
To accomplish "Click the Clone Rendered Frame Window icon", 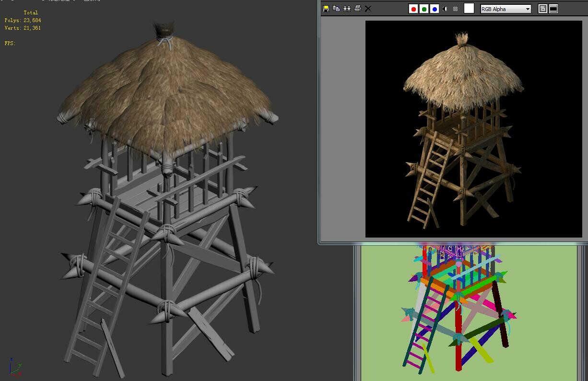I will 347,8.
